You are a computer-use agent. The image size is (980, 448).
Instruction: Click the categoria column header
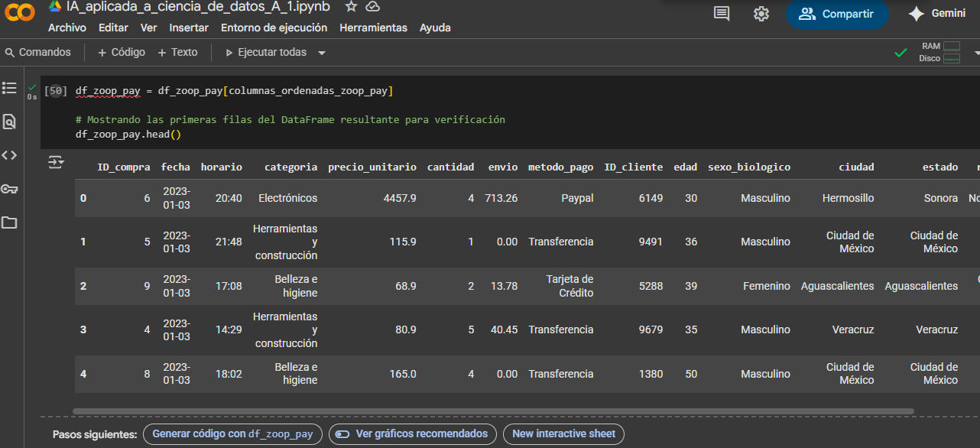coord(291,167)
